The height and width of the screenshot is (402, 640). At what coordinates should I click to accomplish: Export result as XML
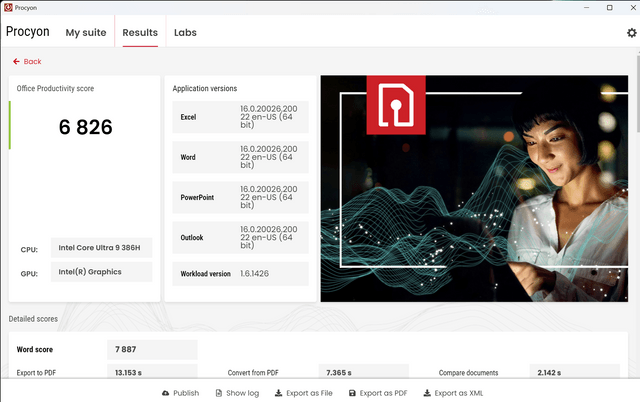tap(453, 393)
